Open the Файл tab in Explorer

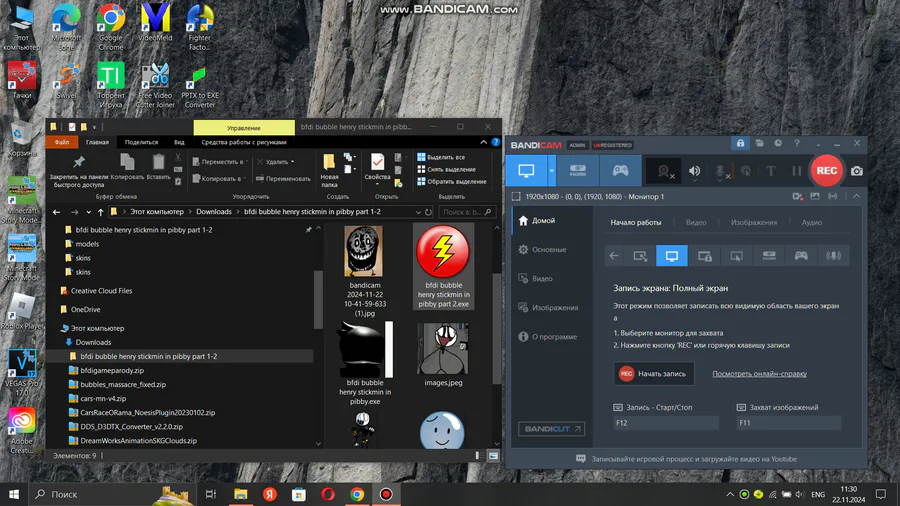point(61,142)
